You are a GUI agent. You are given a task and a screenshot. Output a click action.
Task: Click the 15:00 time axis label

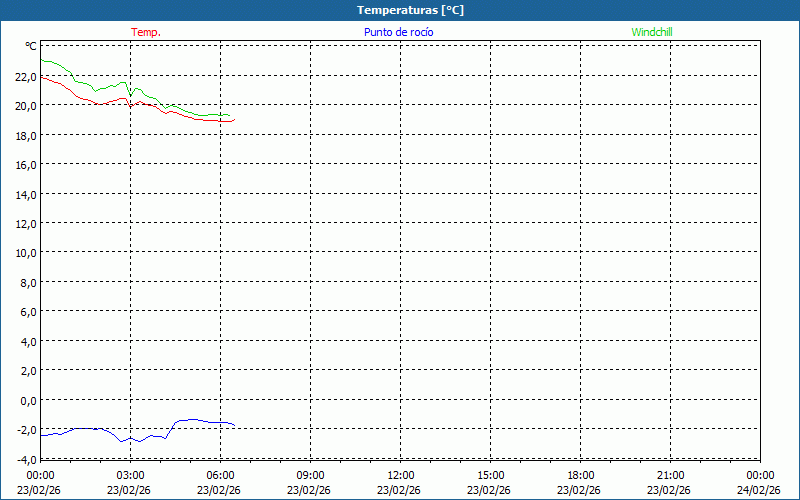[x=490, y=475]
